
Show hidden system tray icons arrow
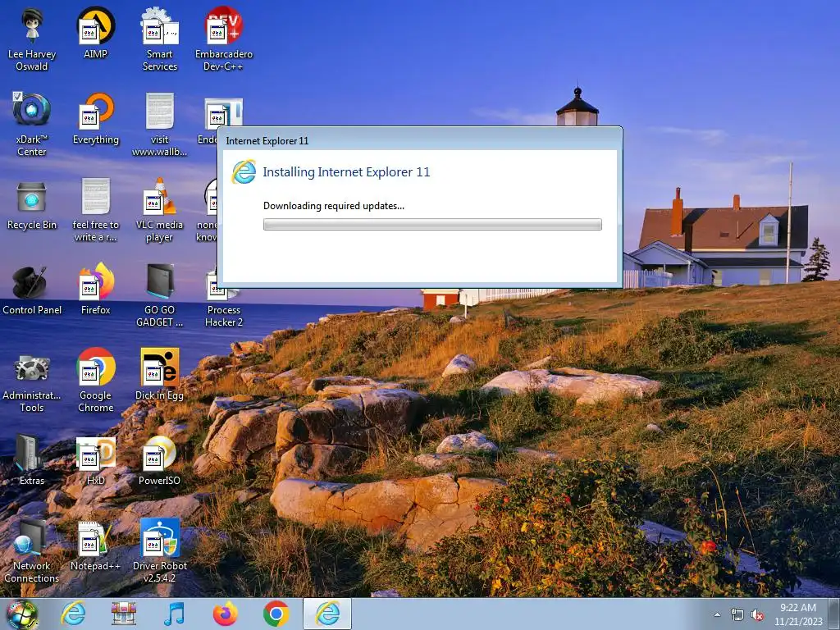pyautogui.click(x=717, y=614)
